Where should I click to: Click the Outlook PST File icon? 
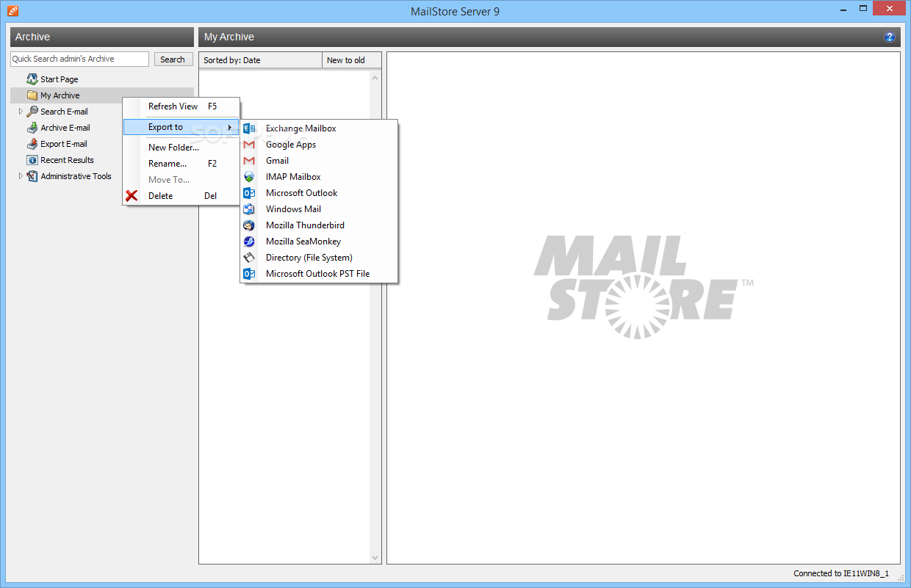tap(250, 274)
